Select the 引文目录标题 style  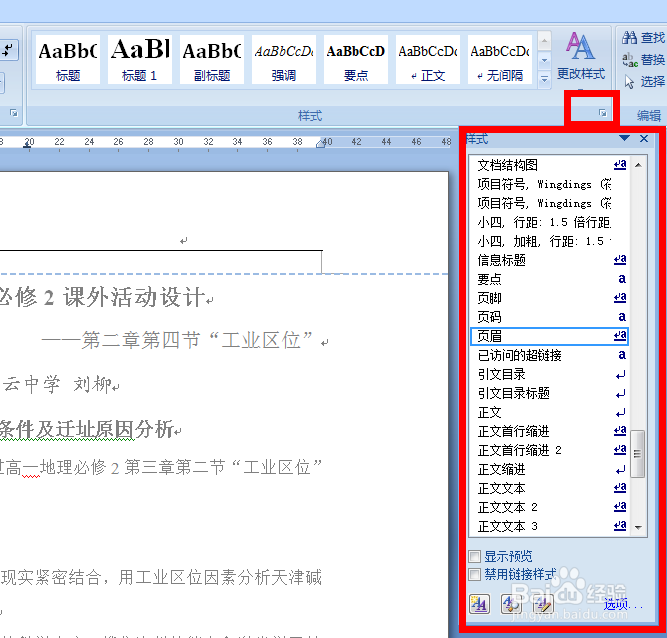(549, 393)
